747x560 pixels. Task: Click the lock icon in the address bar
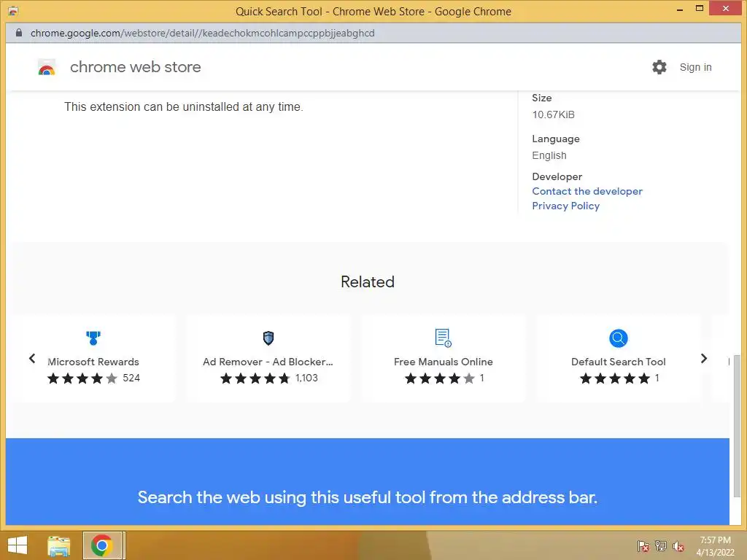[x=18, y=33]
